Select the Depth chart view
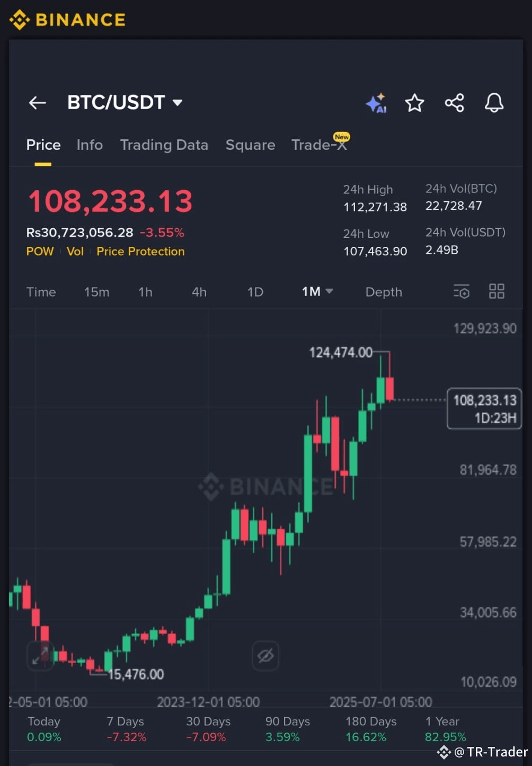 pyautogui.click(x=384, y=292)
